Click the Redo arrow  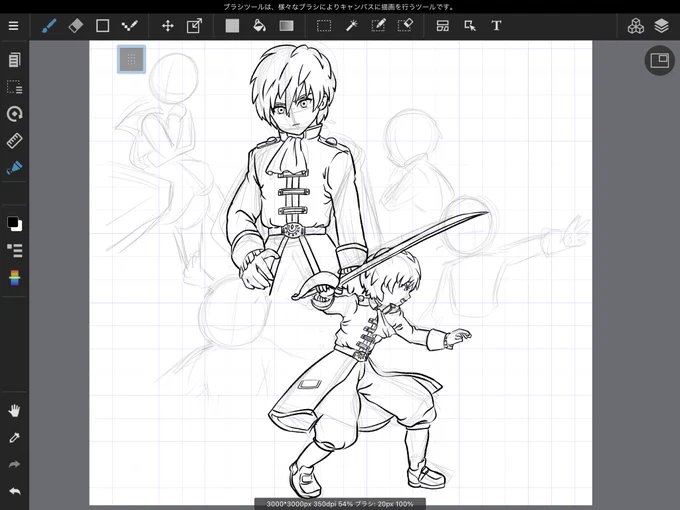click(14, 464)
